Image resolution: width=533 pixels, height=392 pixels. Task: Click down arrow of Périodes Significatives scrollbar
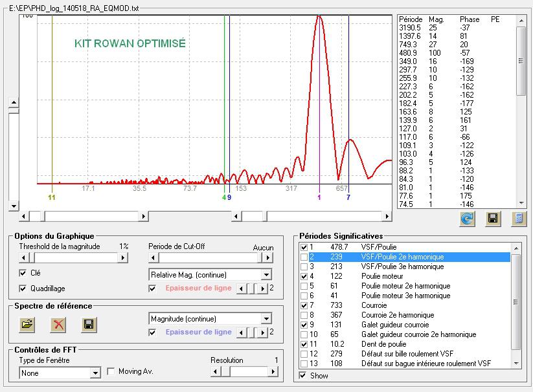pyautogui.click(x=516, y=364)
